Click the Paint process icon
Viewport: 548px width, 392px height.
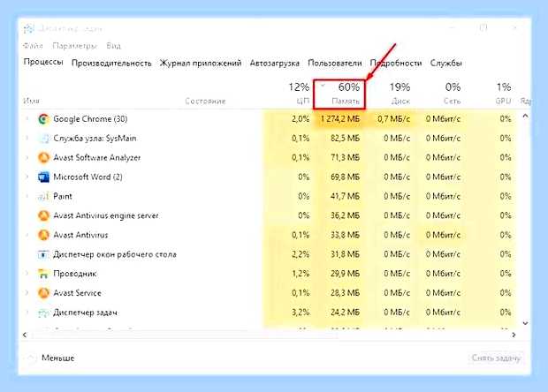pyautogui.click(x=43, y=197)
